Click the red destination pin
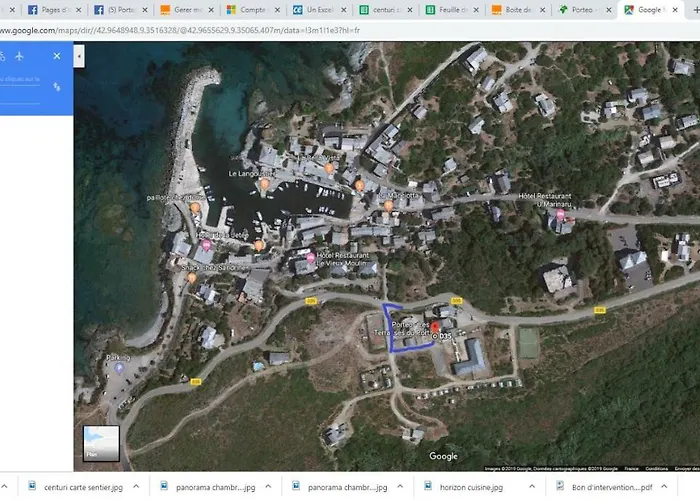The height and width of the screenshot is (500, 700). 435,330
